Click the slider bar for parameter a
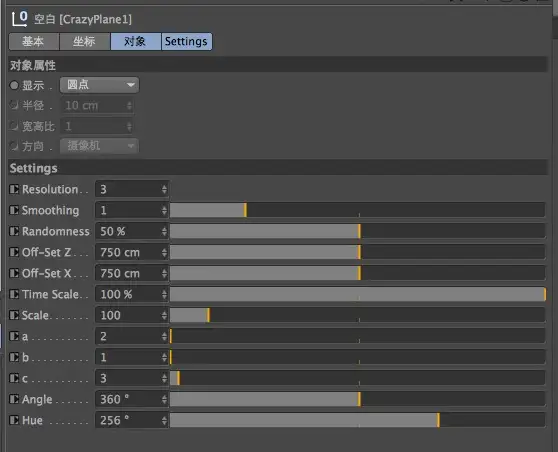This screenshot has height=452, width=558. [x=358, y=336]
